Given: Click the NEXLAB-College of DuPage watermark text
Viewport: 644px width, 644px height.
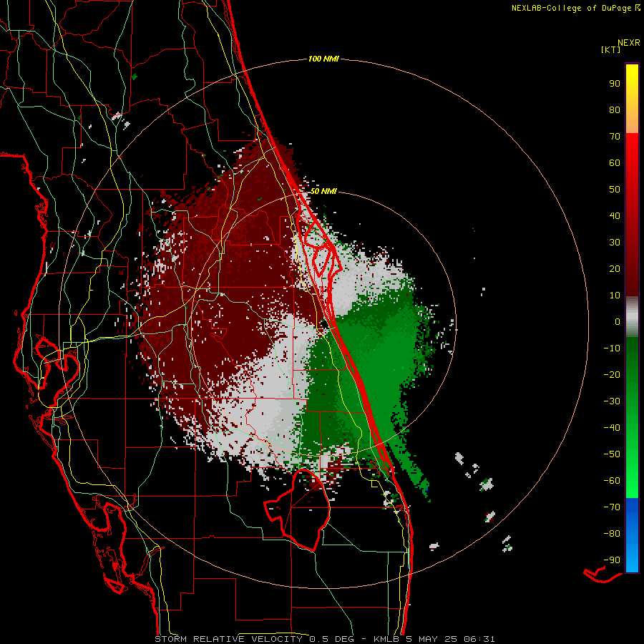Looking at the screenshot, I should [575, 8].
